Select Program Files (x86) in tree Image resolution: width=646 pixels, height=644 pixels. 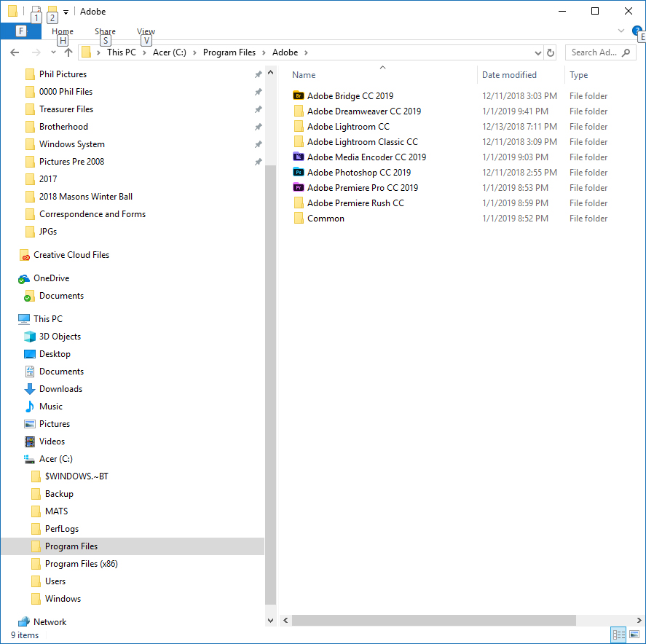pyautogui.click(x=81, y=564)
